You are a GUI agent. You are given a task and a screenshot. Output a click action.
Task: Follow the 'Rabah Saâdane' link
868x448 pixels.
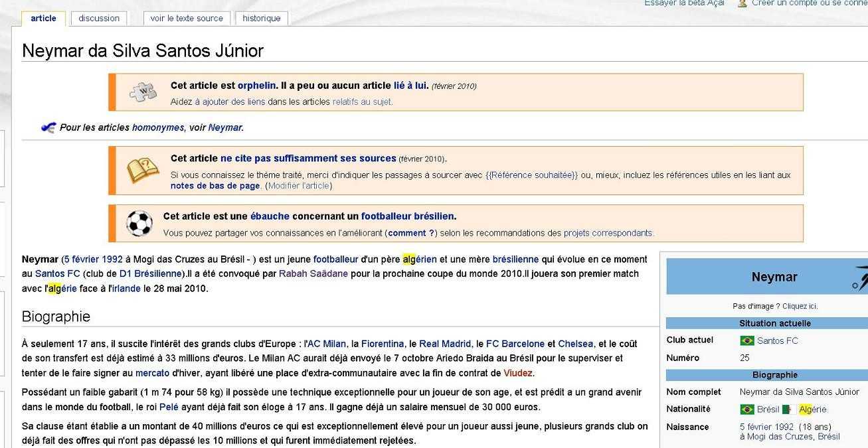(x=313, y=273)
